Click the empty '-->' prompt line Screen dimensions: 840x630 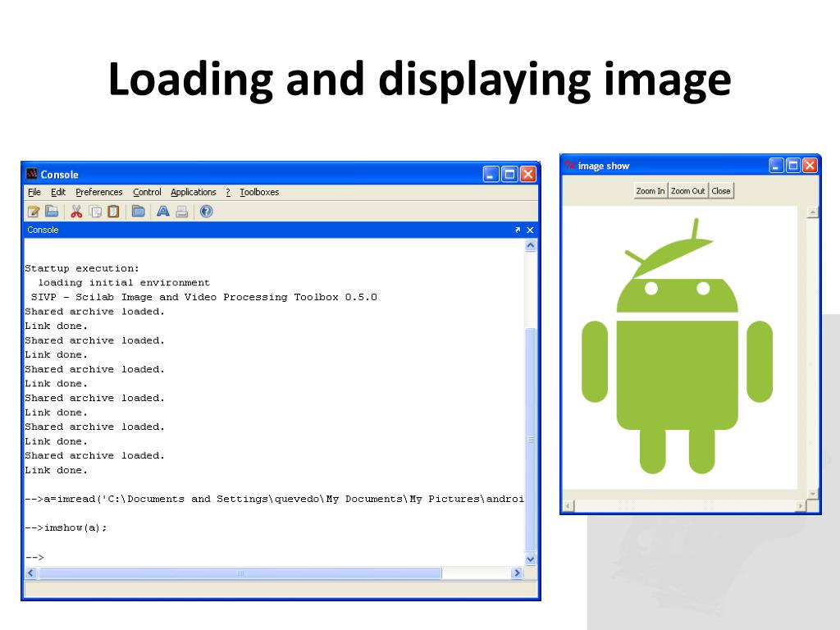[x=34, y=557]
